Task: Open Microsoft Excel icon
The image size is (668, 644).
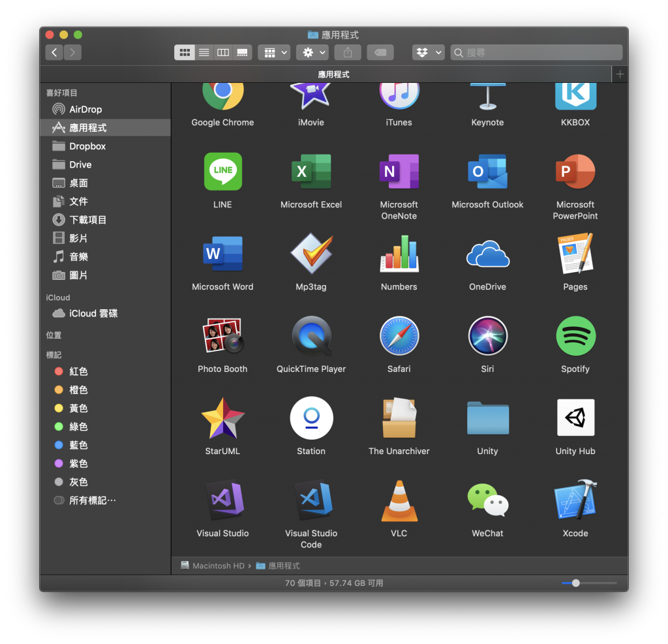Action: coord(311,172)
